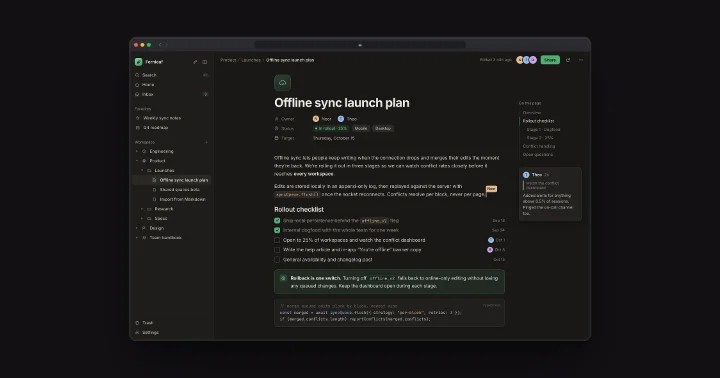Viewport: 720px width, 378px height.
Task: Expand the Engineering workspace tree
Action: [137, 151]
